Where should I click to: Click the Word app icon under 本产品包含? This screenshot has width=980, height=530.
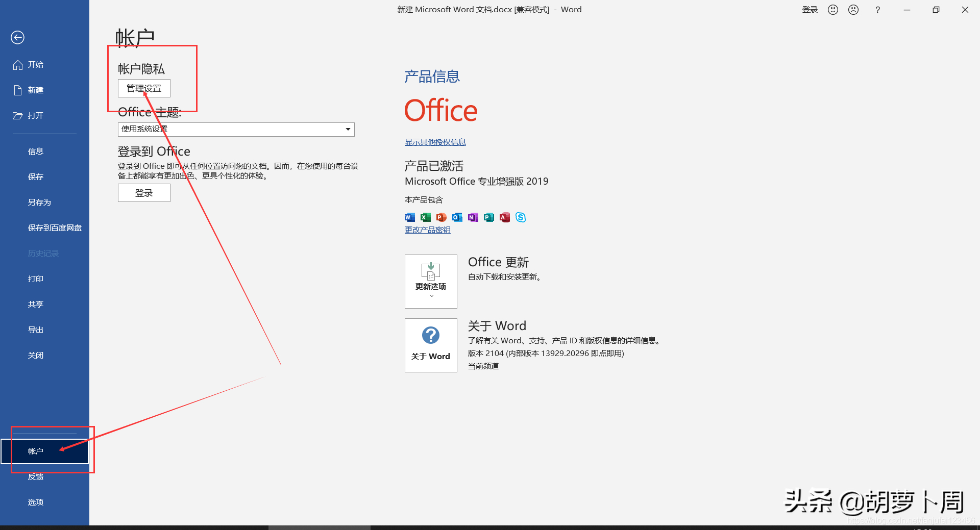tap(410, 217)
